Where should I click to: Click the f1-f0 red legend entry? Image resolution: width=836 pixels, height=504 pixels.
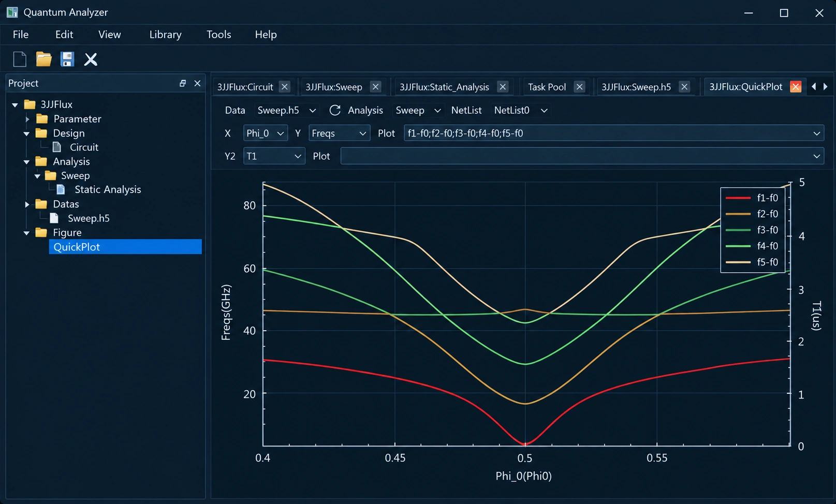pyautogui.click(x=752, y=198)
